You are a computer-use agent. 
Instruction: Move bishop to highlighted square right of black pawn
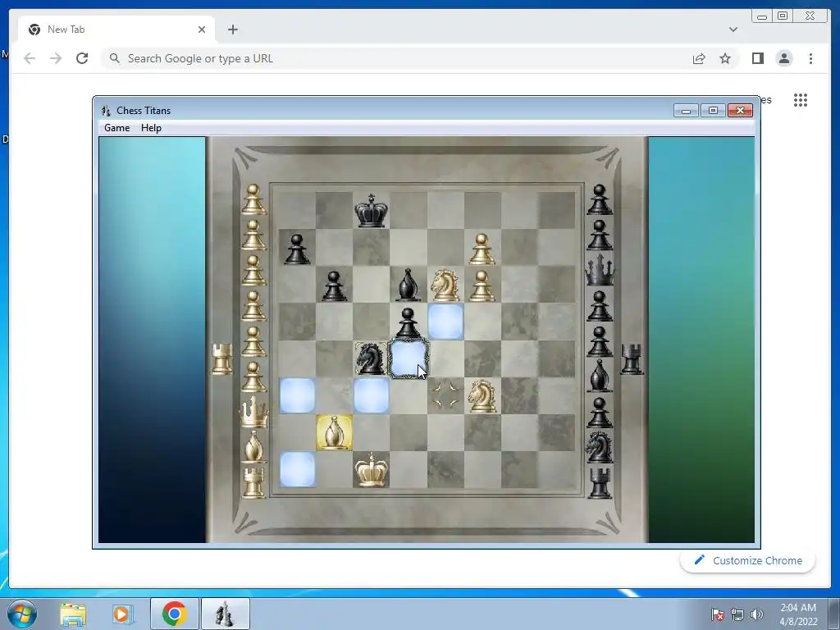pyautogui.click(x=445, y=322)
